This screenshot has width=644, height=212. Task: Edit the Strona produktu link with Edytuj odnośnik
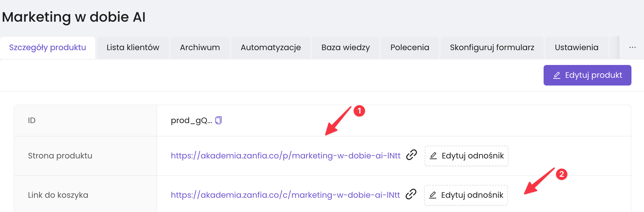click(466, 156)
